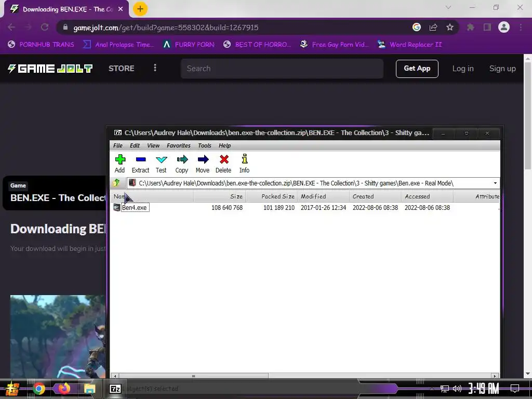The height and width of the screenshot is (399, 532).
Task: Sort by Modified column header
Action: pos(324,196)
